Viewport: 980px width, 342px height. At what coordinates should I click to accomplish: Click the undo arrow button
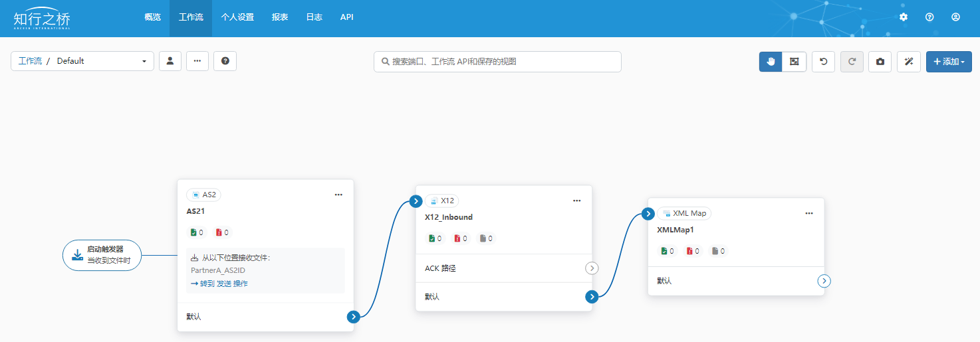coord(824,62)
